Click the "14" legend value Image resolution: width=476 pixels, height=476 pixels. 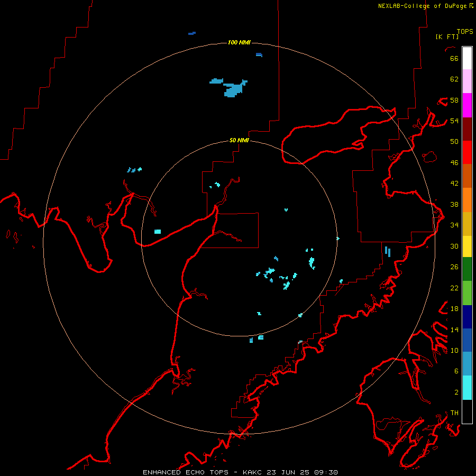454,329
